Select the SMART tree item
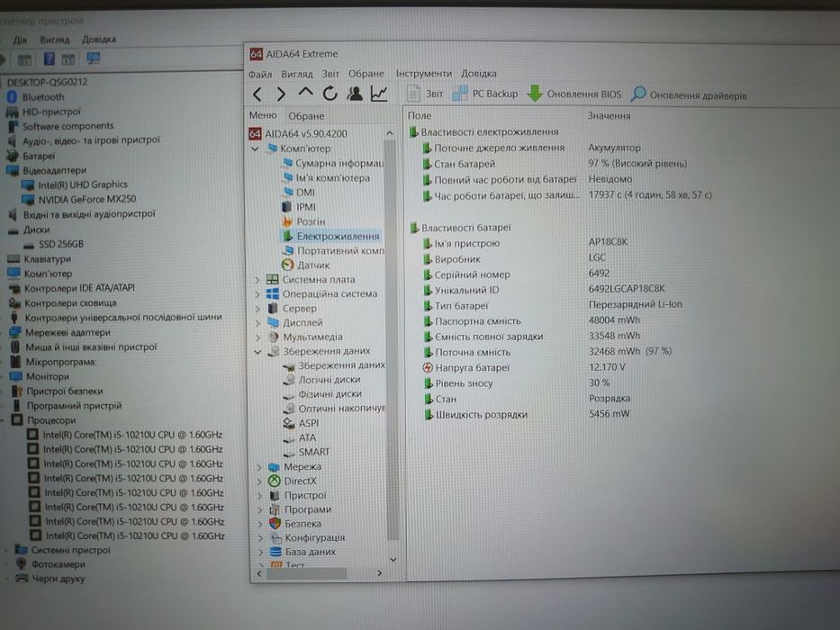Viewport: 840px width, 630px height. tap(308, 452)
